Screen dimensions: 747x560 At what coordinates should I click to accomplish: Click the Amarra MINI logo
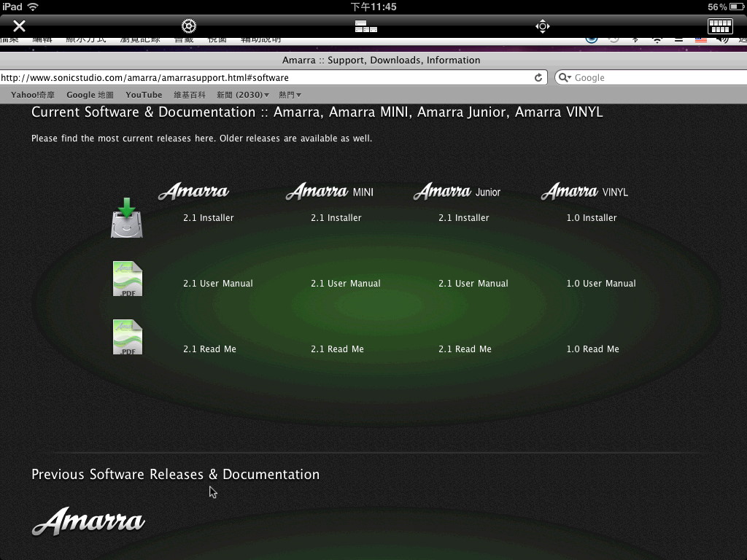330,191
